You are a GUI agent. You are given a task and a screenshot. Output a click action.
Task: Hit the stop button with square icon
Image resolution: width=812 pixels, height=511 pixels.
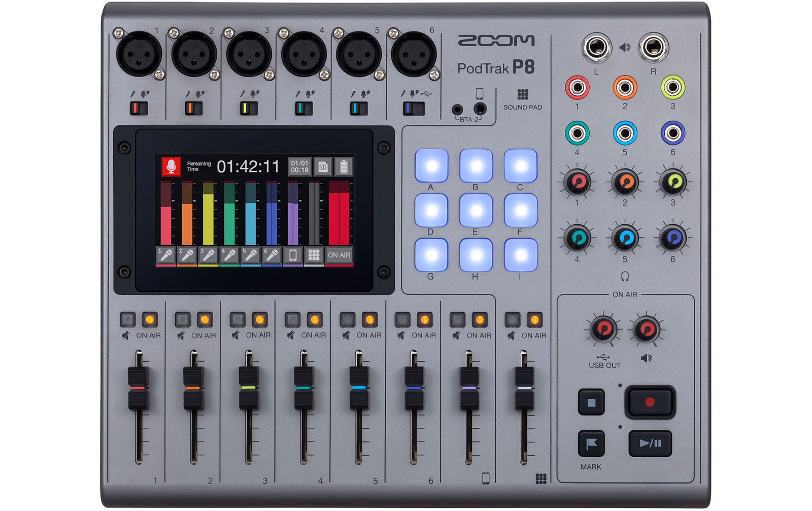[591, 402]
